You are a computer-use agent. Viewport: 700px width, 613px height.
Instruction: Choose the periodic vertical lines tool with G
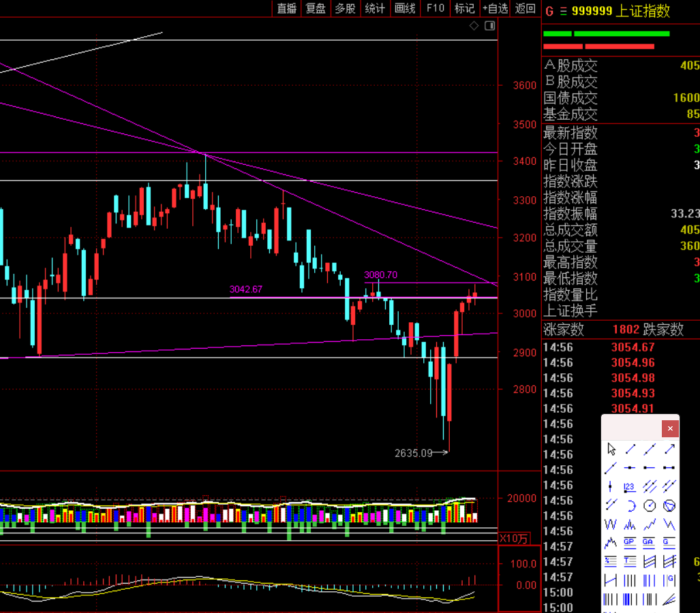pyautogui.click(x=669, y=580)
